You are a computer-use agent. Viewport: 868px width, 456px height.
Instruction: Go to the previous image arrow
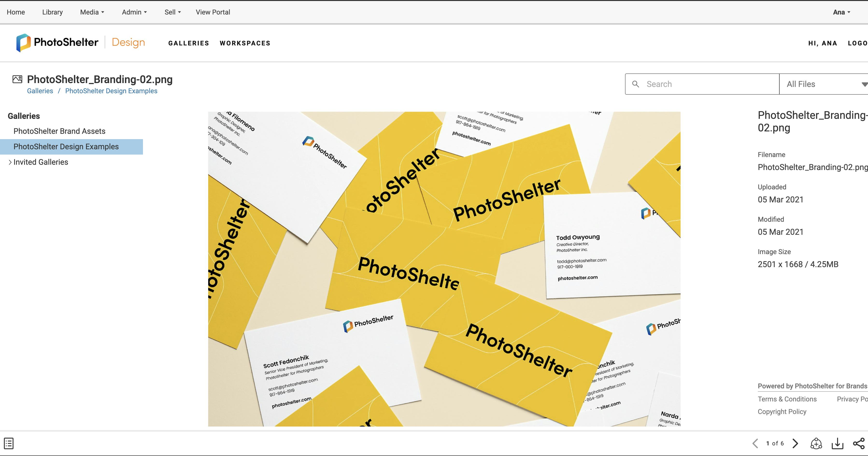point(755,443)
